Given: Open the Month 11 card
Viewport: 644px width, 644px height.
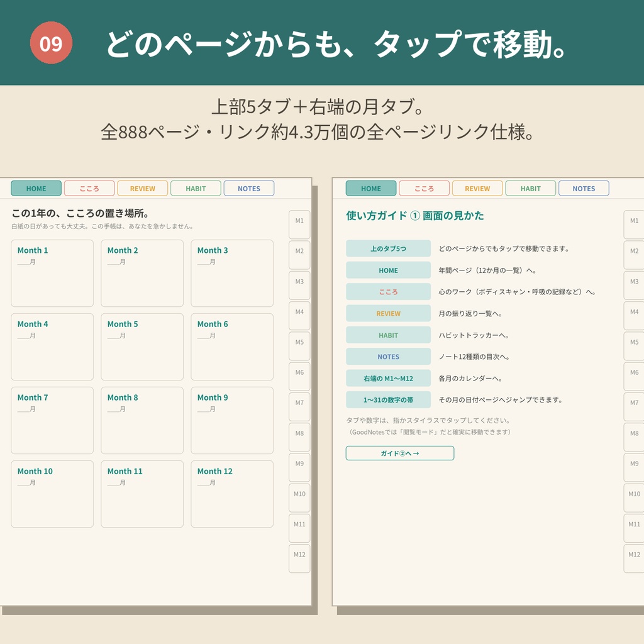Looking at the screenshot, I should pos(142,494).
